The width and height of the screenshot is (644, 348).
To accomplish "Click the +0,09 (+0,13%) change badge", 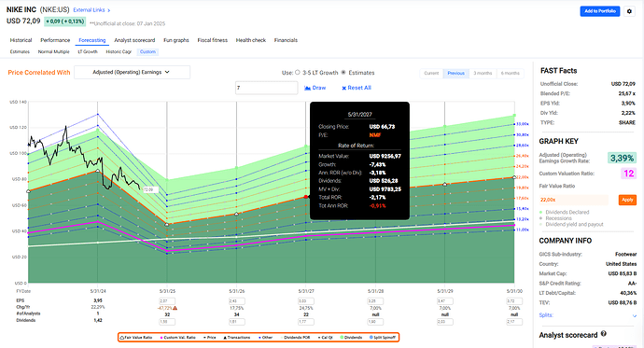I will (65, 21).
